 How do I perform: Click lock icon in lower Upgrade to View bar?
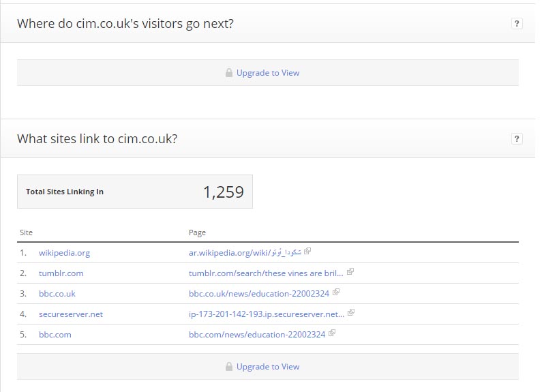[229, 366]
